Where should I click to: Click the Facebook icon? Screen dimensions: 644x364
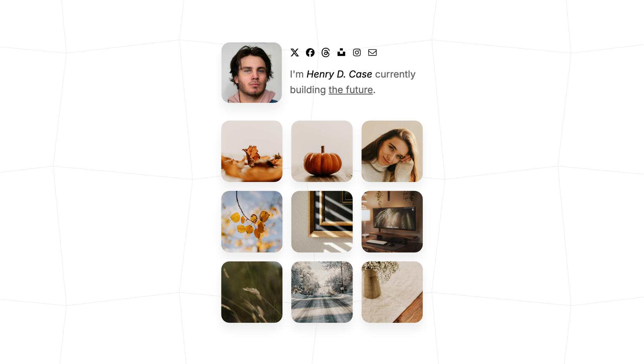coord(310,52)
